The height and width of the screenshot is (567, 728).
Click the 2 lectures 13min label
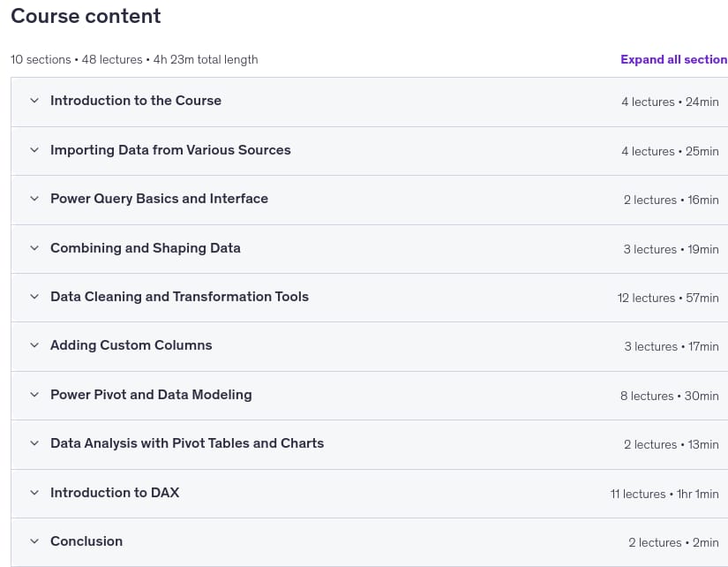point(672,444)
